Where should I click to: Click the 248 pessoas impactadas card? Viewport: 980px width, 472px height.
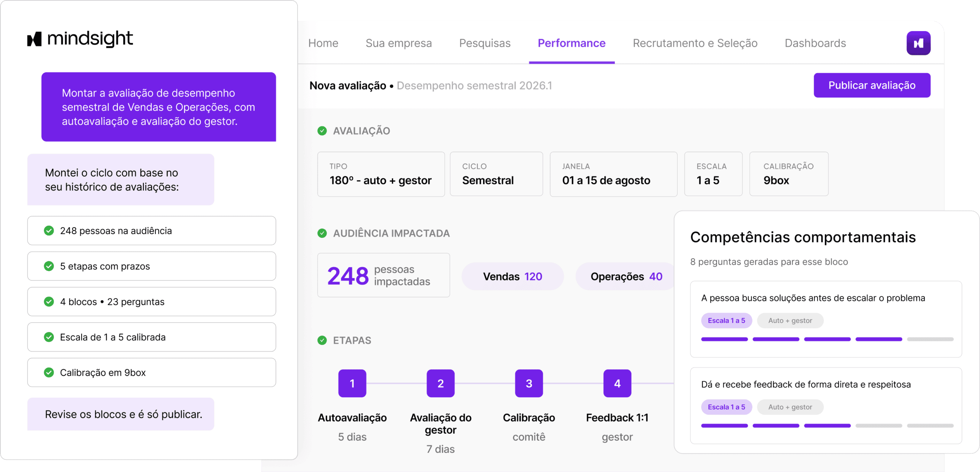pyautogui.click(x=384, y=275)
